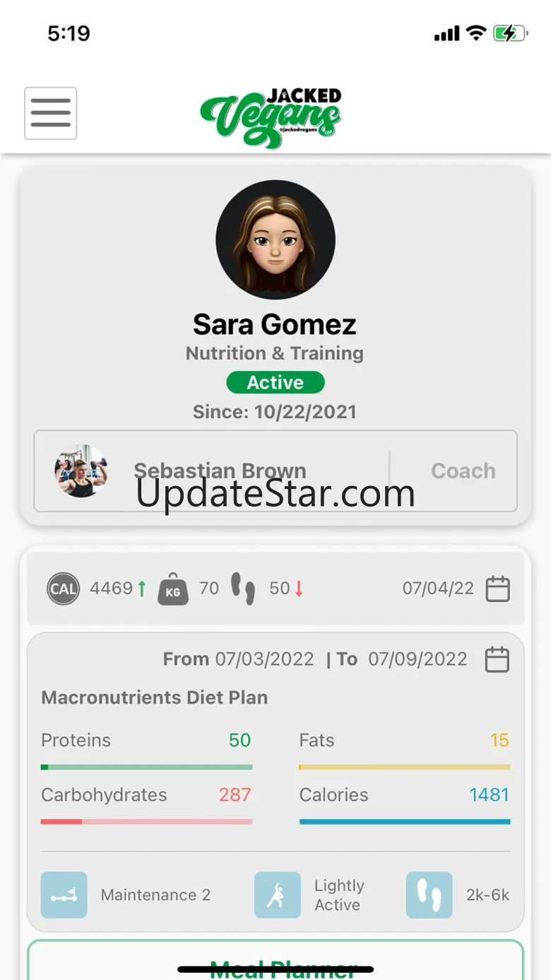Open the calendar next to 07/04/22
This screenshot has height=980, width=551.
tap(498, 589)
